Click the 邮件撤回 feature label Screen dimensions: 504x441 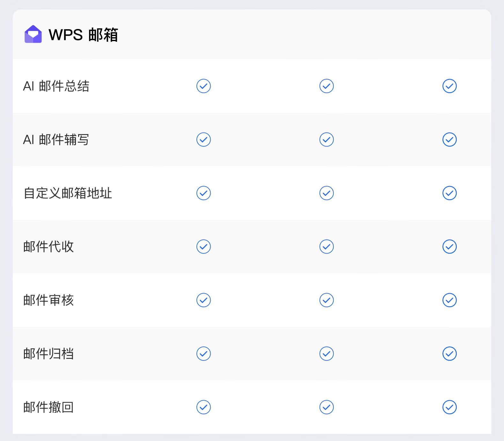coord(48,407)
